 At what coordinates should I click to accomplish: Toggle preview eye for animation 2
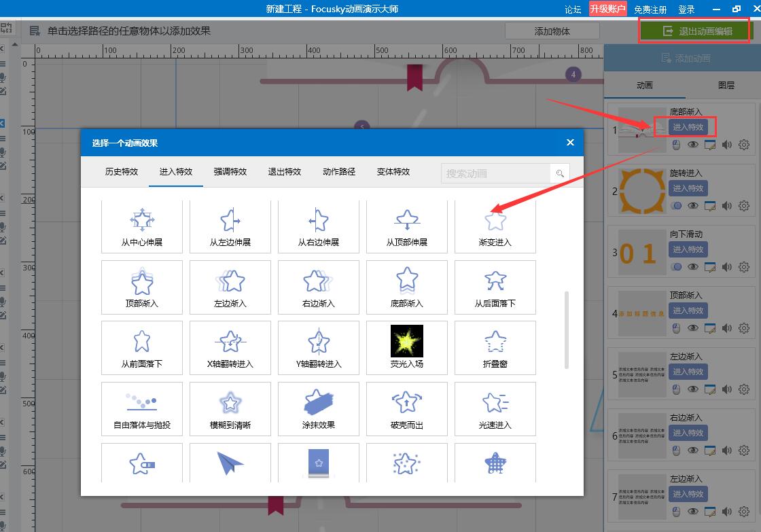[693, 206]
